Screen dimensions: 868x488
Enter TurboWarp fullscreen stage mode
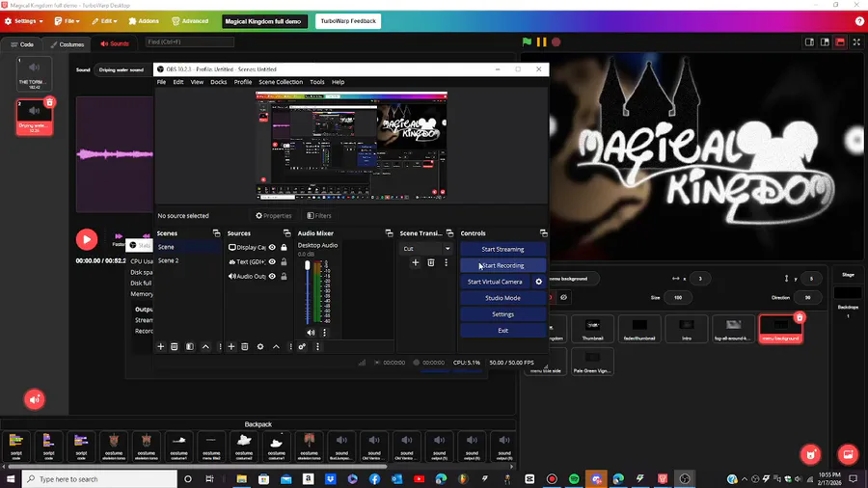coord(856,42)
